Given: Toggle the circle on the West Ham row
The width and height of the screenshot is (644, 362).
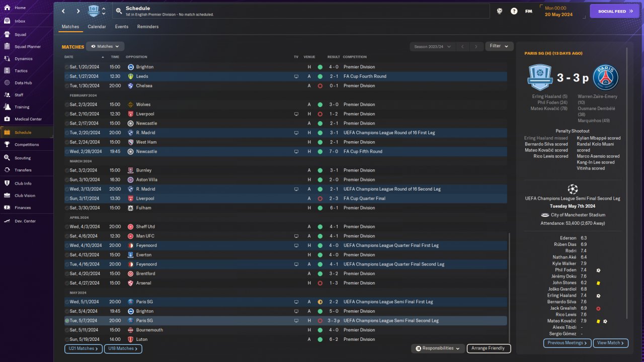Looking at the screenshot, I should coord(67,142).
